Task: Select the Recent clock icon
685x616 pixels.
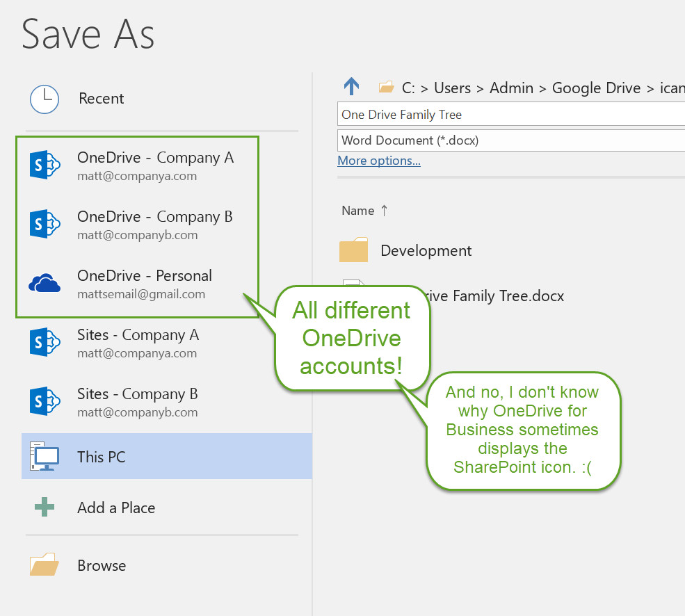Action: pos(44,98)
